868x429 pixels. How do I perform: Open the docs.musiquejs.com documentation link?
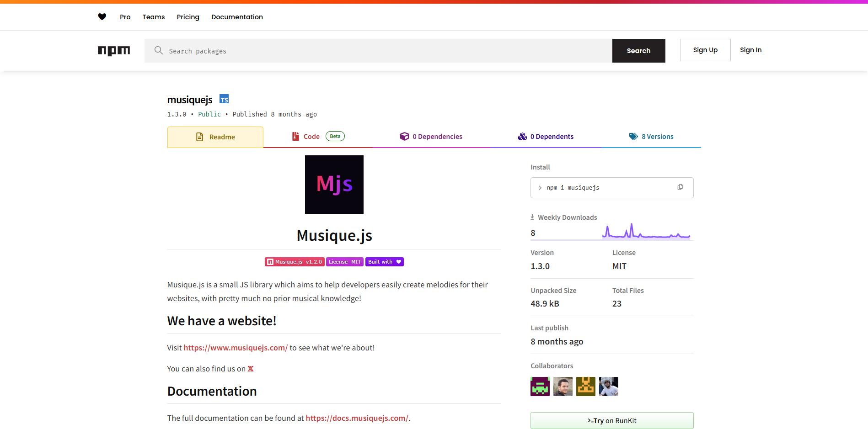pos(357,418)
